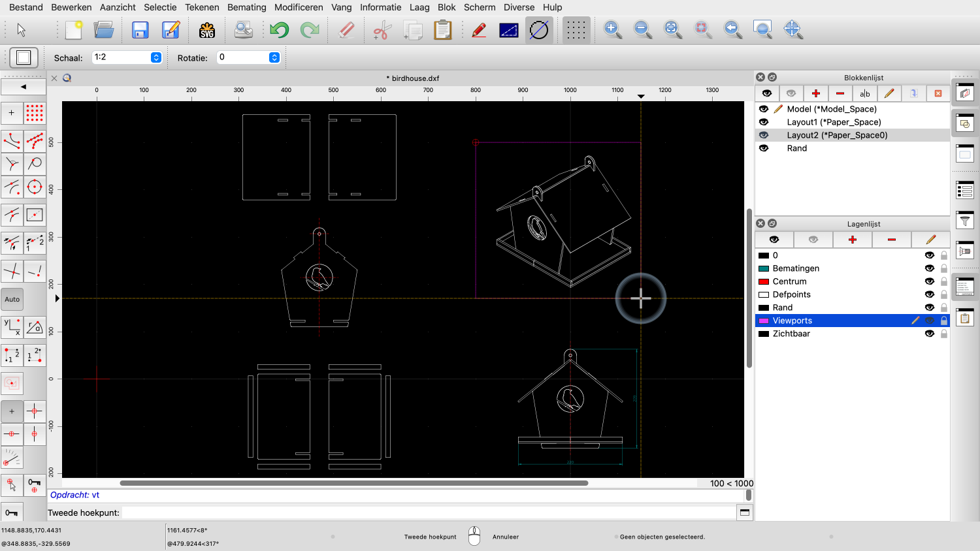This screenshot has width=980, height=551.
Task: Open the Bemating menu
Action: [246, 7]
